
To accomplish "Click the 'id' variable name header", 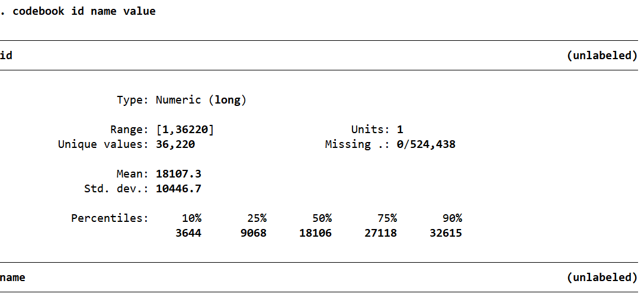I will (x=7, y=56).
